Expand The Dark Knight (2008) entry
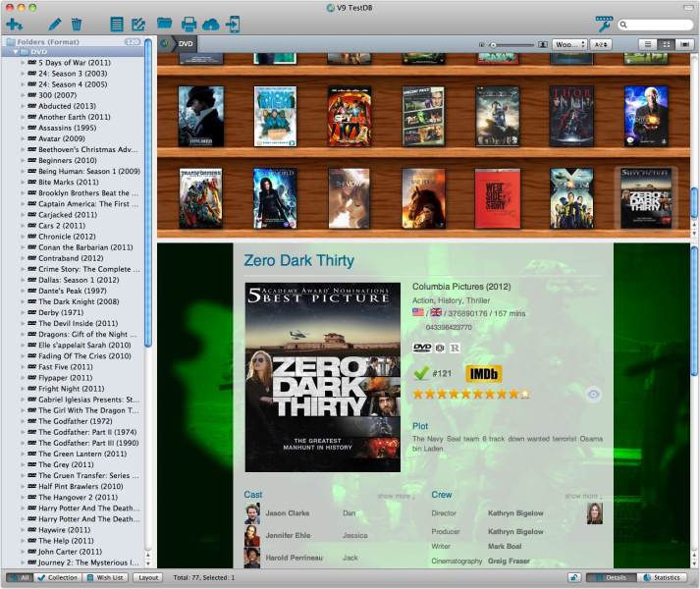700x589 pixels. click(x=23, y=301)
